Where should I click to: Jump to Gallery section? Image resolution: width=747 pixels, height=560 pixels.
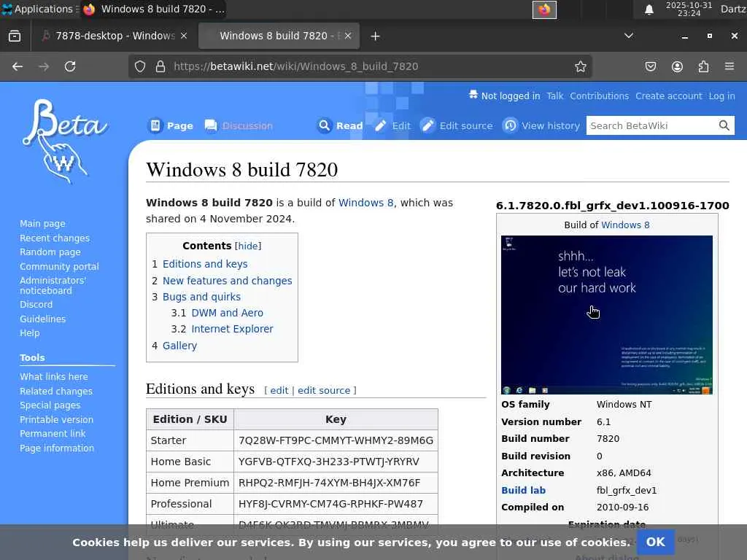179,346
